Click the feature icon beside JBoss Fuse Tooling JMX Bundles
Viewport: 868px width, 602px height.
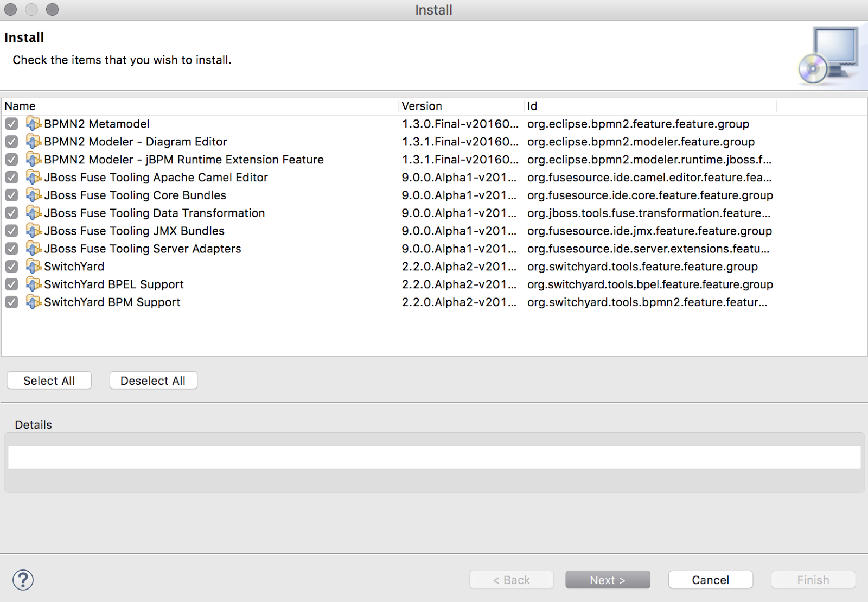tap(34, 231)
